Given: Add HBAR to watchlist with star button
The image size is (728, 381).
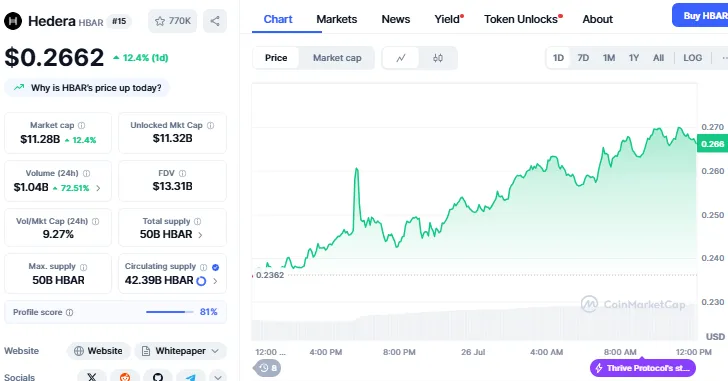Looking at the screenshot, I should (x=173, y=21).
